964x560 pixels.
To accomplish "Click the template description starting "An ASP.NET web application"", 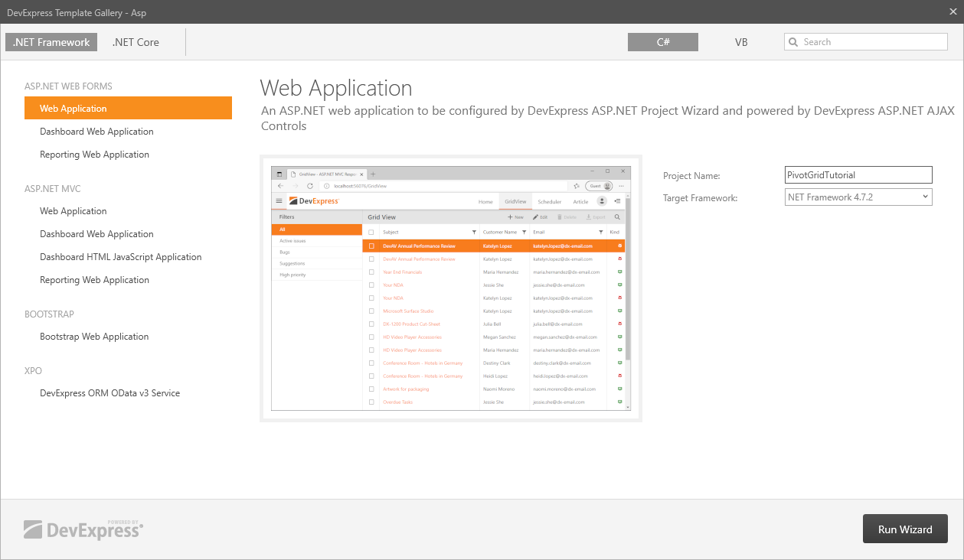I will [608, 118].
